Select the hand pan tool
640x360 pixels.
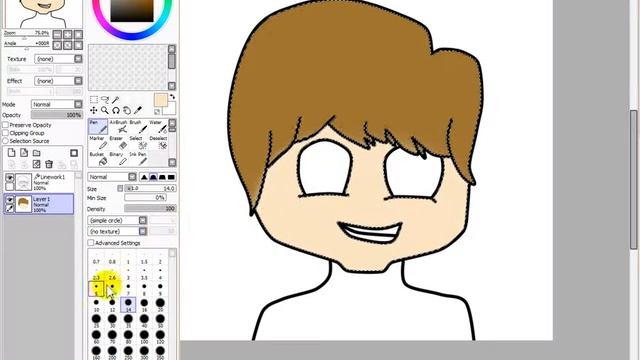[127, 110]
